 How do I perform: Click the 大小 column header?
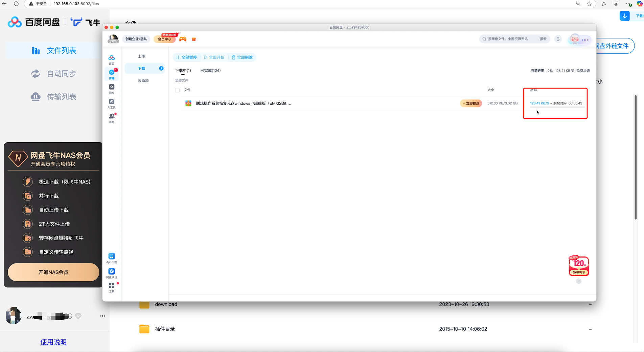click(491, 90)
